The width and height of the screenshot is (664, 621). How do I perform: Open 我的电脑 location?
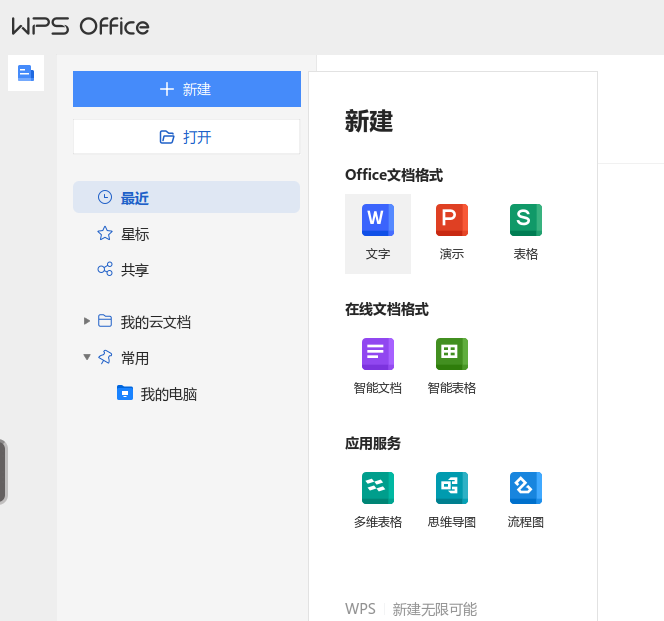[x=169, y=394]
